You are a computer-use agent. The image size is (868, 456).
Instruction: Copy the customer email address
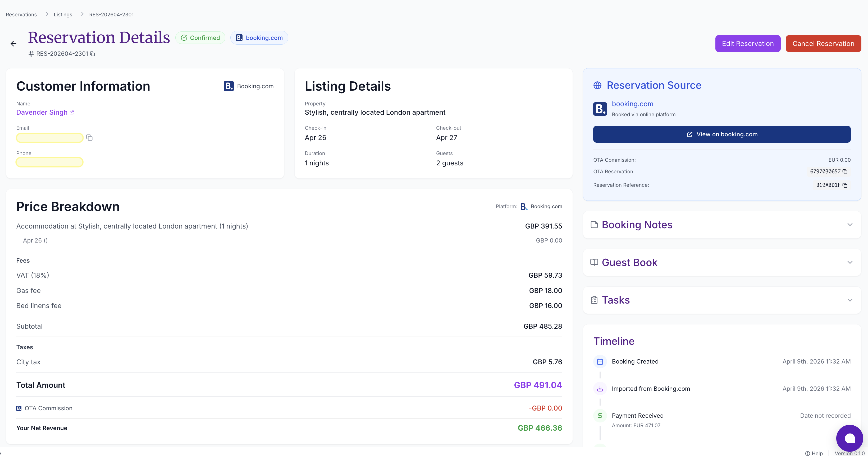[89, 138]
